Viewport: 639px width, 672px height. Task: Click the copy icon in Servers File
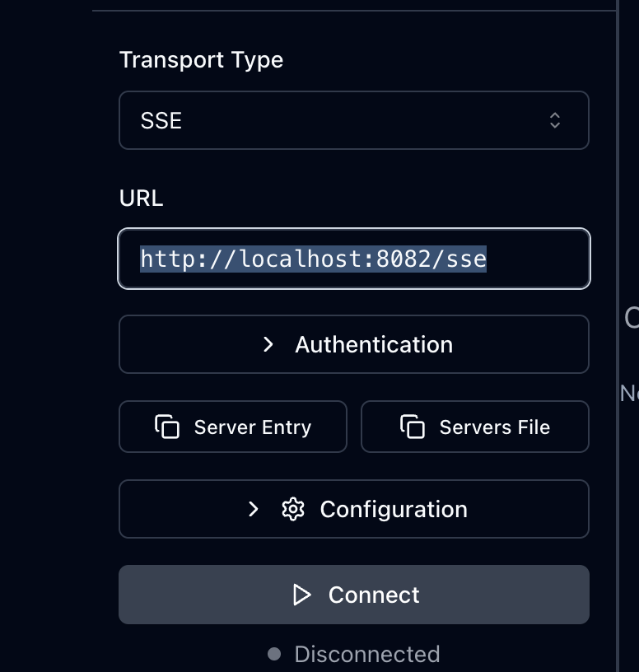click(413, 427)
